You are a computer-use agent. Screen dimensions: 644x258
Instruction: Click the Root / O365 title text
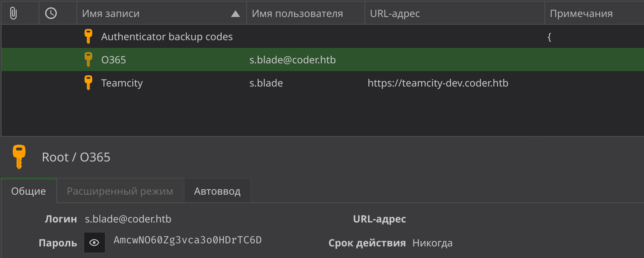point(76,157)
